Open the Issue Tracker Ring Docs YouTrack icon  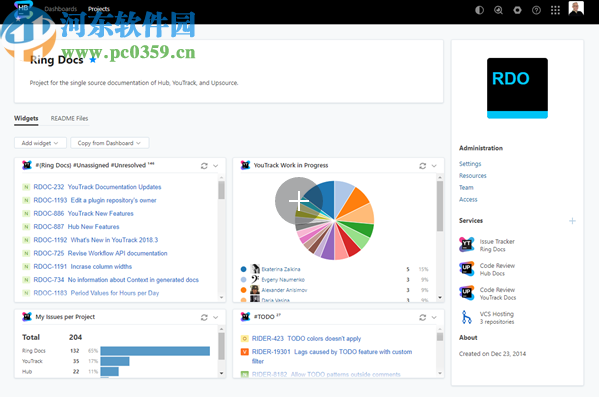pyautogui.click(x=467, y=245)
